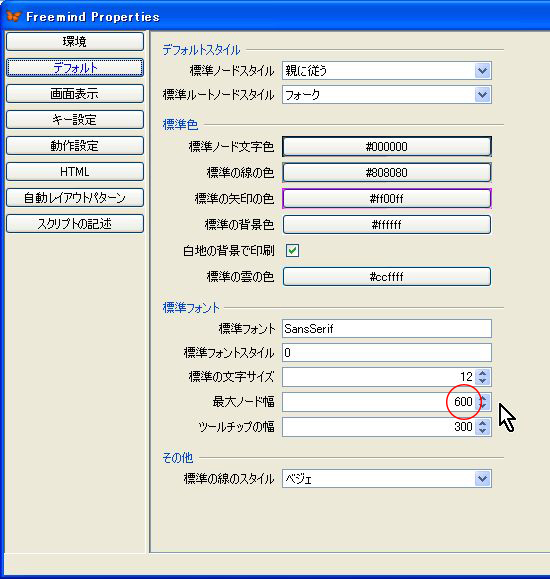Click the ツールチップの幅 value field

pyautogui.click(x=379, y=427)
